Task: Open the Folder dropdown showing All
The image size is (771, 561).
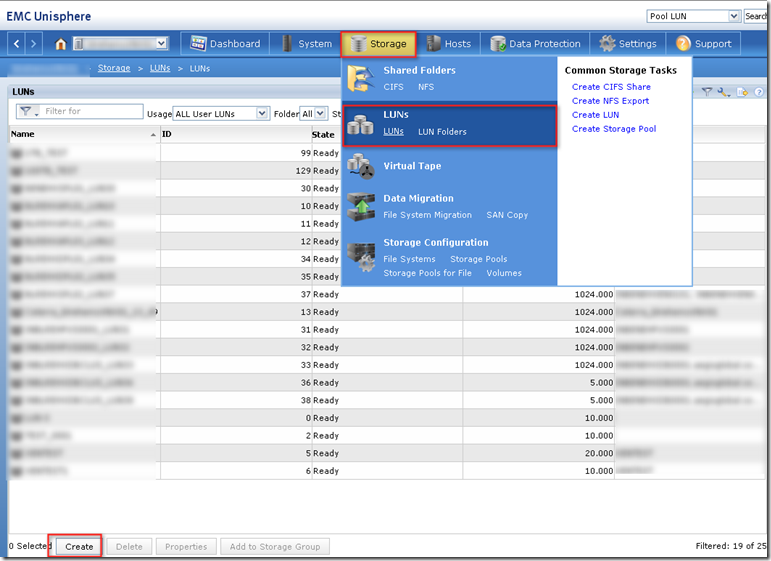Action: tap(313, 114)
